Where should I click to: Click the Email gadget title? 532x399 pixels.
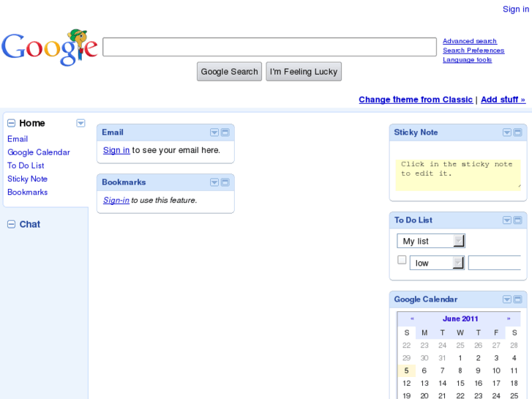click(x=113, y=133)
